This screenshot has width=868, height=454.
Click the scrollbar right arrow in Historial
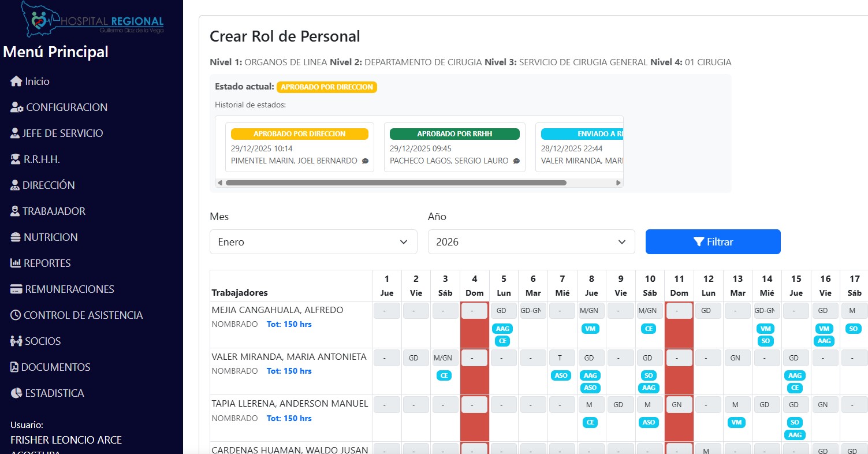click(619, 183)
